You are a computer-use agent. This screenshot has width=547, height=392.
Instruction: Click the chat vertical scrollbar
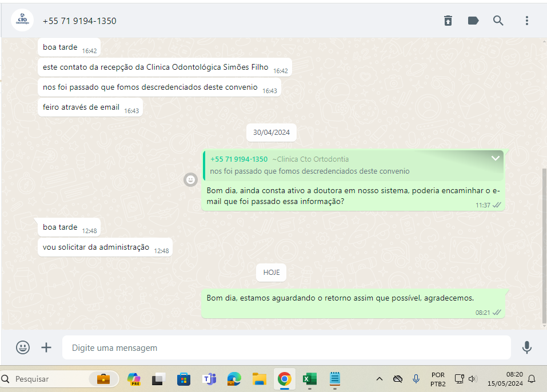tap(544, 246)
